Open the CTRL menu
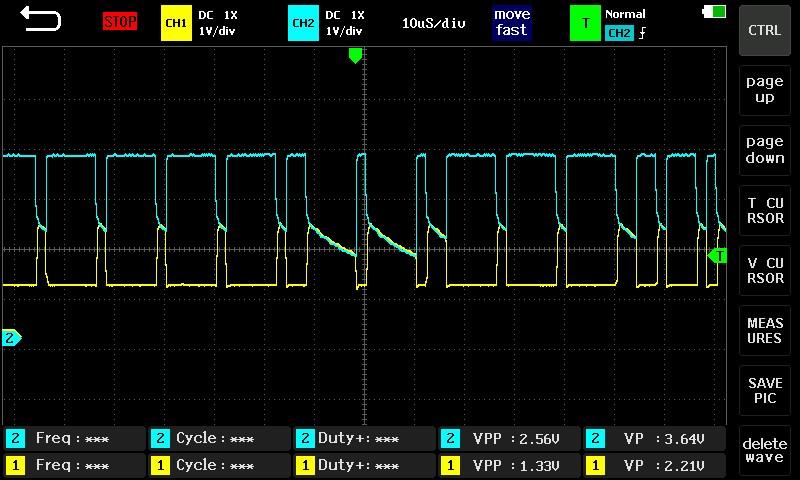 coord(764,30)
